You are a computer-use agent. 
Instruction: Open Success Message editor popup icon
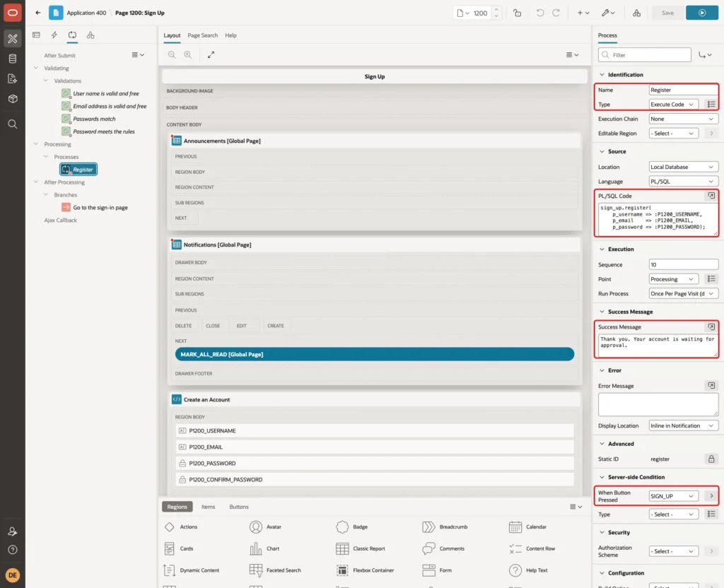point(711,327)
